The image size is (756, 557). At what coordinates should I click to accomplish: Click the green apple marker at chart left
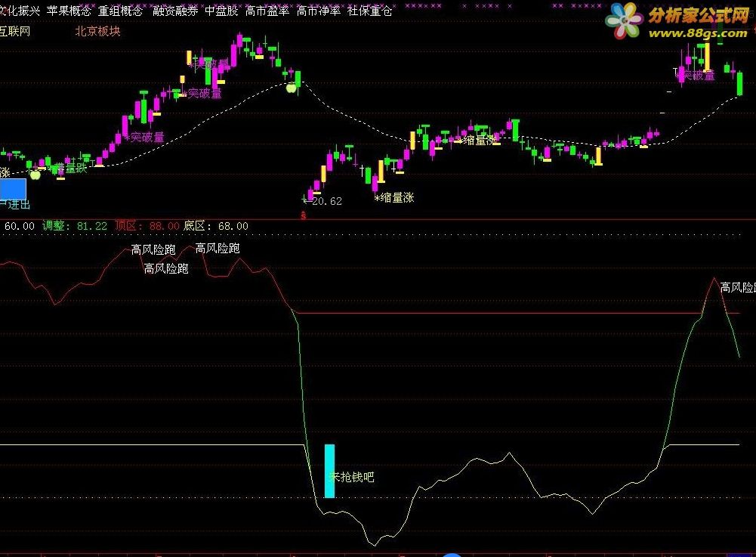[35, 175]
